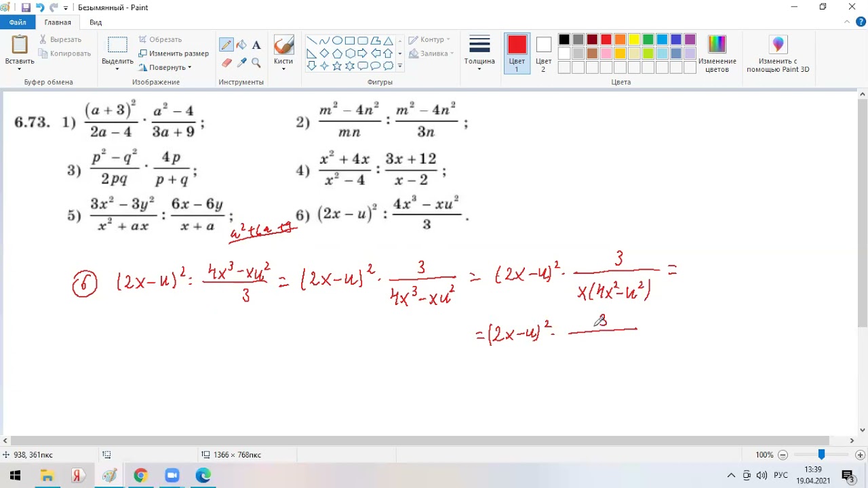The height and width of the screenshot is (488, 868).
Task: Pick the Rectangle shape
Action: (x=350, y=41)
